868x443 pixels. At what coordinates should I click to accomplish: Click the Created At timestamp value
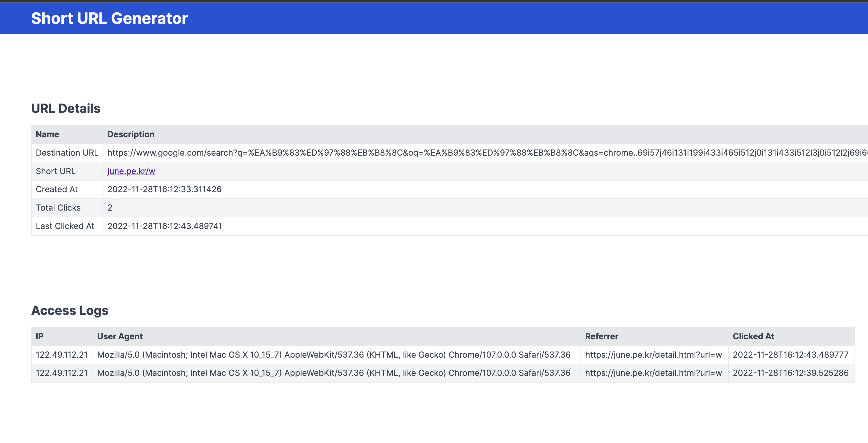(164, 189)
